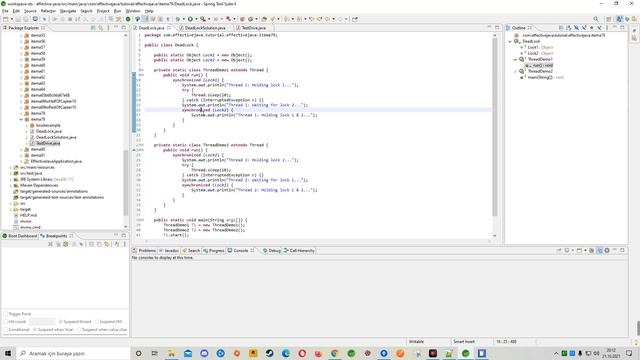
Task: Click the Hit count input field
Action: coord(42,322)
